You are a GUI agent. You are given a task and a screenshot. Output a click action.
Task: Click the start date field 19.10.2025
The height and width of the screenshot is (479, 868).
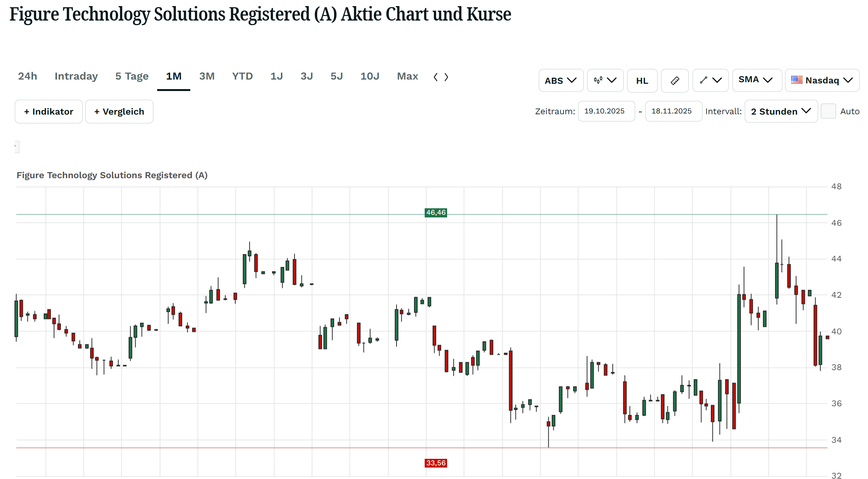coord(606,111)
